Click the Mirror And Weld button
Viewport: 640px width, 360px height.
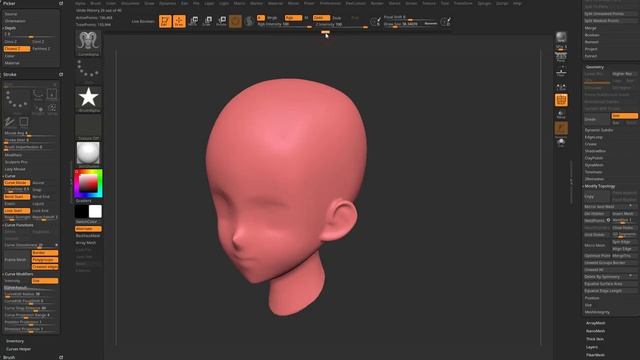tap(610, 207)
